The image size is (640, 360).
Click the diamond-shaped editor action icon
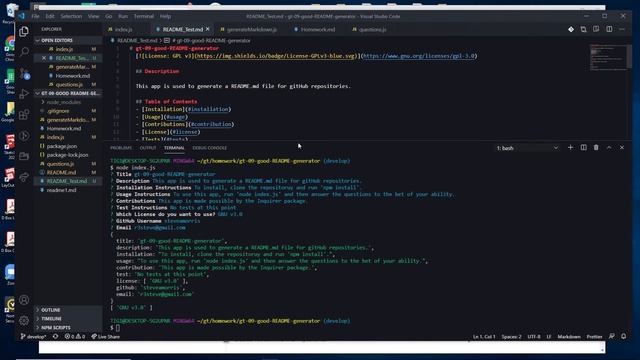click(x=571, y=29)
